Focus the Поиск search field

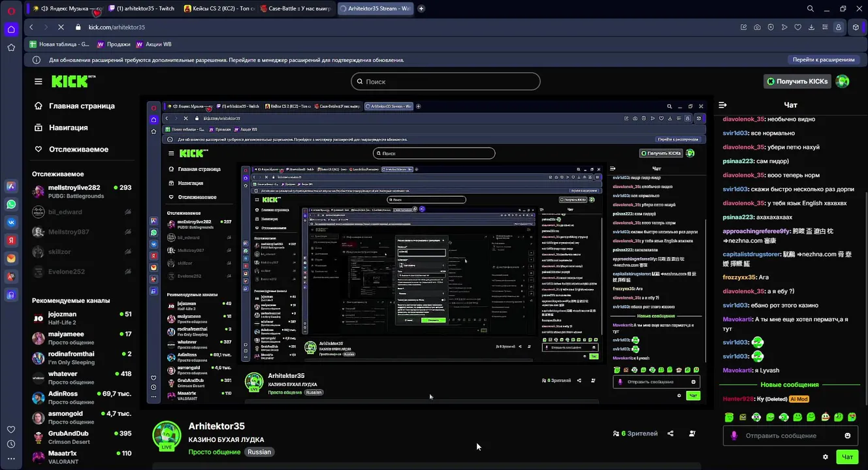point(445,82)
